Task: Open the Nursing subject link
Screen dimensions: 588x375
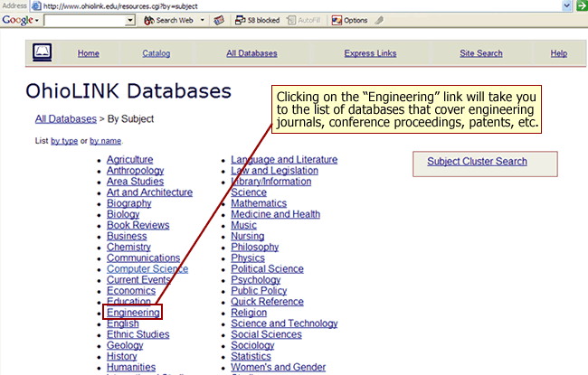Action: click(248, 236)
